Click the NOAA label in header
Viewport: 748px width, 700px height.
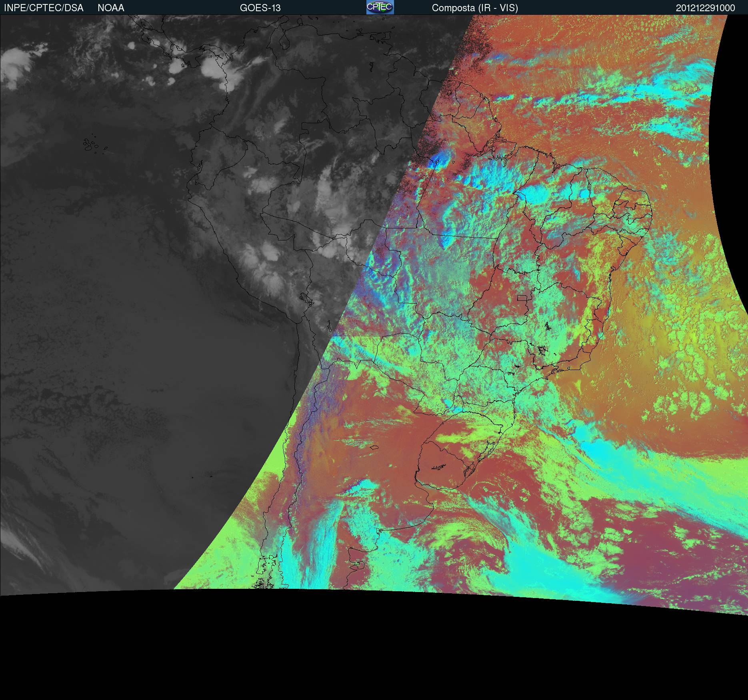click(111, 8)
